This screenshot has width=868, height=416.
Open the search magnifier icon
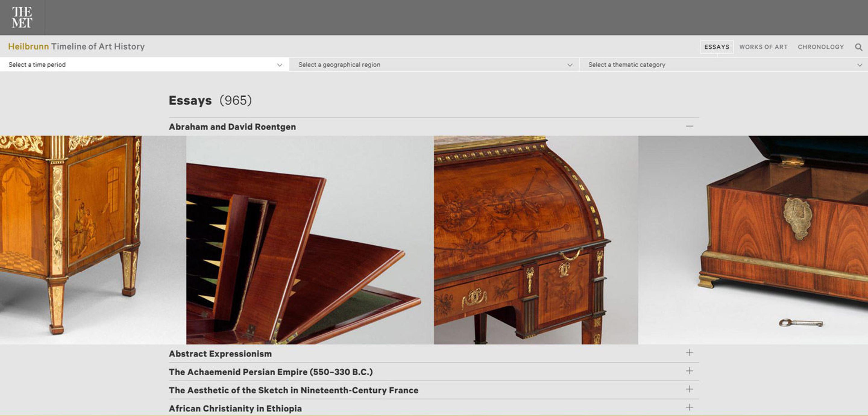click(x=858, y=47)
